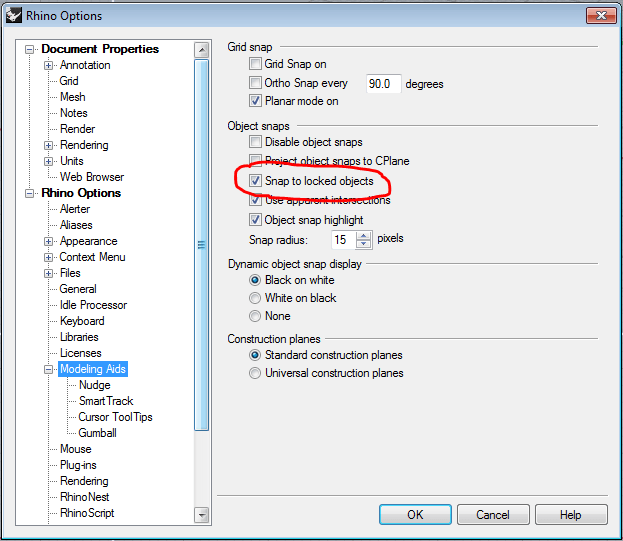The image size is (623, 541).
Task: Uncheck Planar mode on
Action: [255, 101]
